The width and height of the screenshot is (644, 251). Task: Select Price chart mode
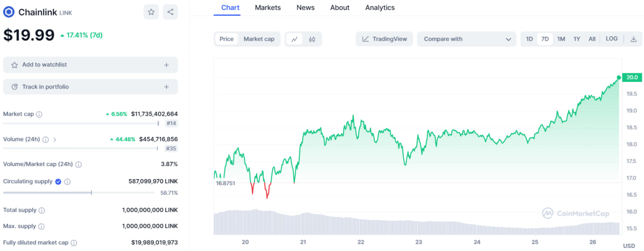226,39
